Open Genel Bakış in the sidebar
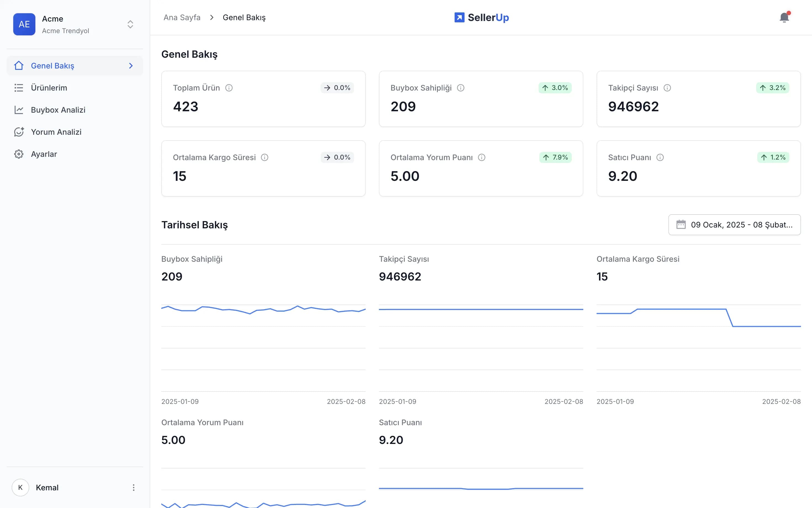The image size is (812, 508). click(x=75, y=65)
